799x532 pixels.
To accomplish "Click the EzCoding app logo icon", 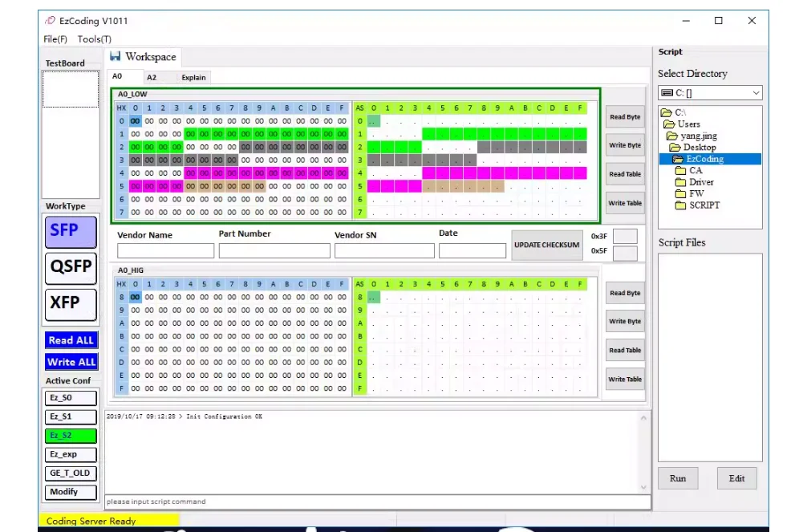I will pos(50,20).
